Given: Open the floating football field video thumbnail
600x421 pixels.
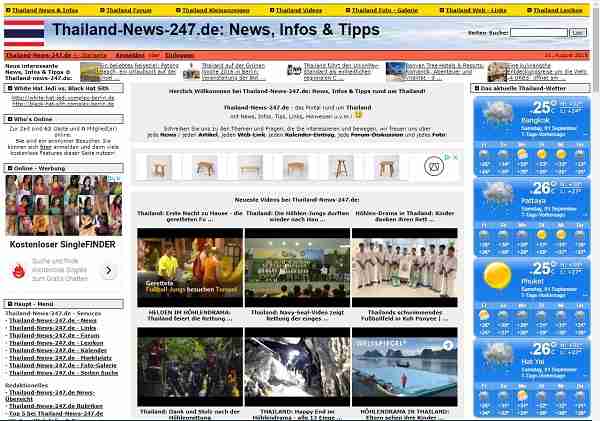Looking at the screenshot, I should 404,367.
